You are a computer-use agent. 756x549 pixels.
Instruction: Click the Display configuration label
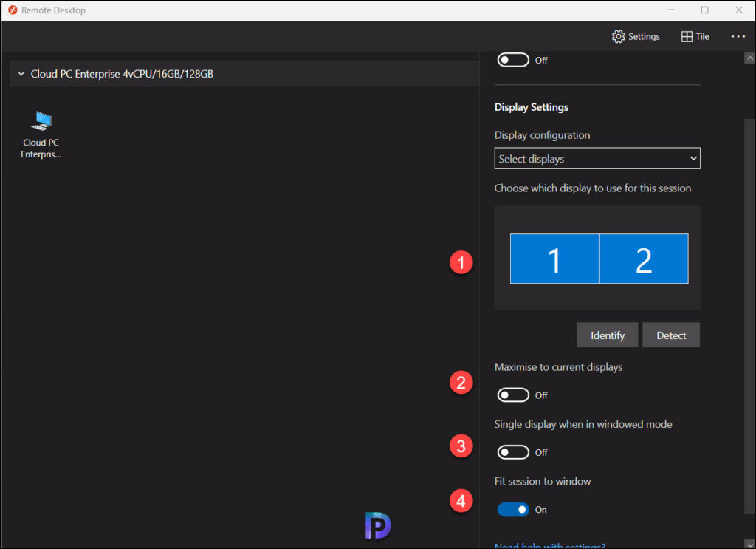[542, 135]
